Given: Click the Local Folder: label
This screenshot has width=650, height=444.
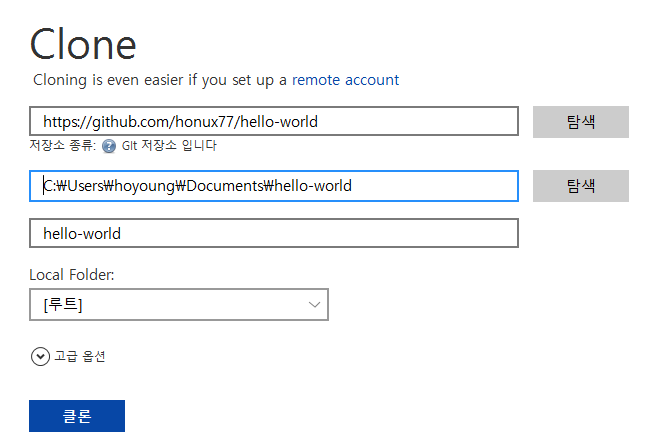Looking at the screenshot, I should [72, 274].
